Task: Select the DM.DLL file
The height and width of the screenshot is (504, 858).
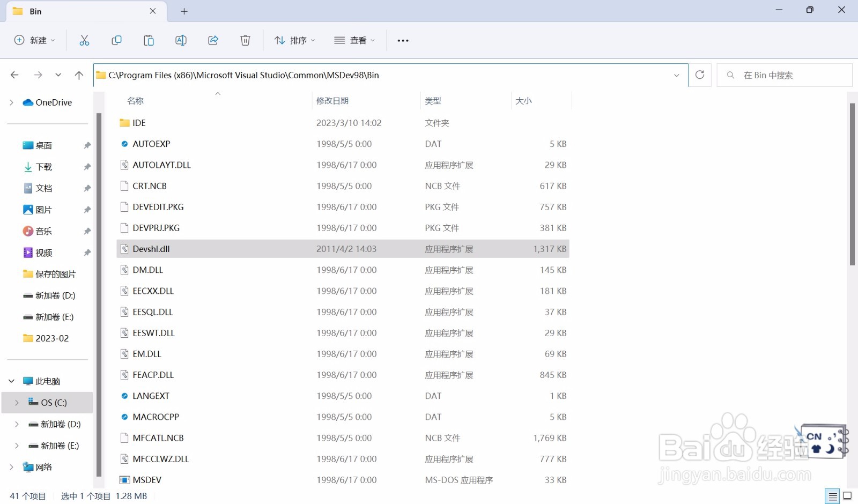Action: point(343,270)
